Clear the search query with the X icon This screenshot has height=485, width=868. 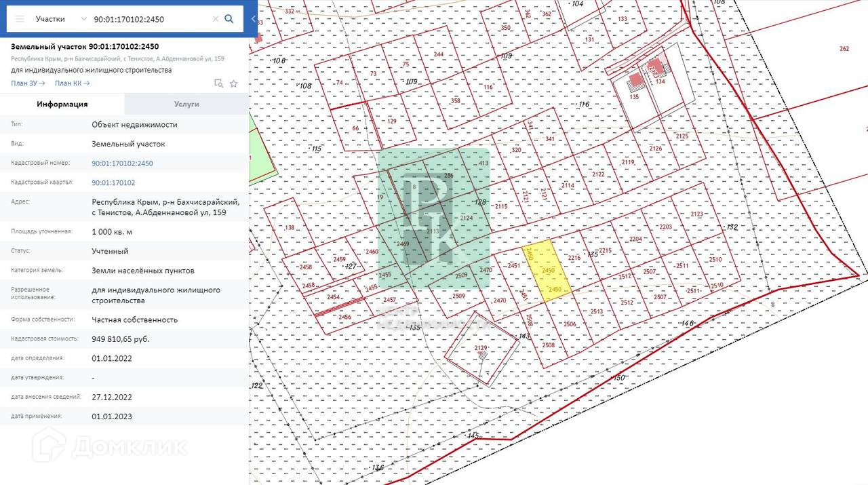[216, 19]
